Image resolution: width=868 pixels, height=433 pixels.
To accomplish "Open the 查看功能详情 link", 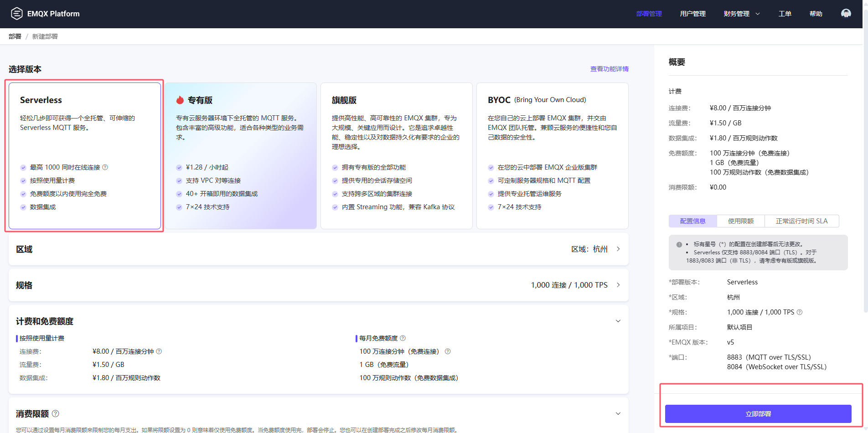I will (x=610, y=69).
